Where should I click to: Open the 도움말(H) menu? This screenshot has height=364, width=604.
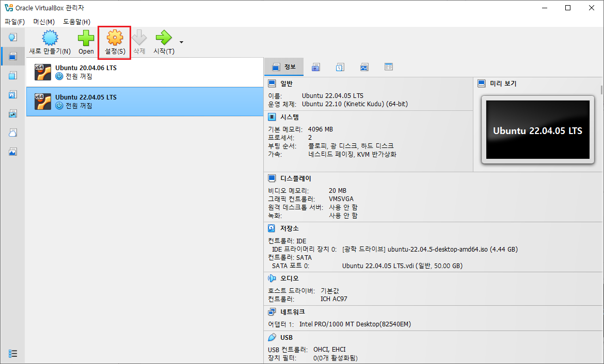pyautogui.click(x=76, y=22)
